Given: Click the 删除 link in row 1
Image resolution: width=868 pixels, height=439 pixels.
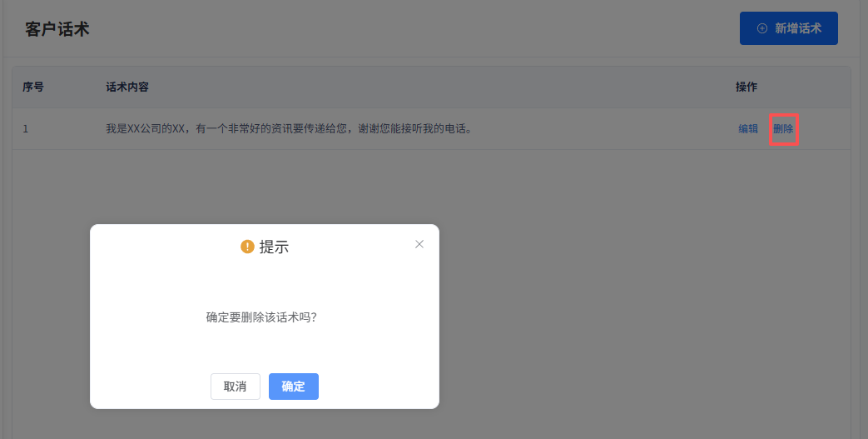Looking at the screenshot, I should click(x=783, y=129).
